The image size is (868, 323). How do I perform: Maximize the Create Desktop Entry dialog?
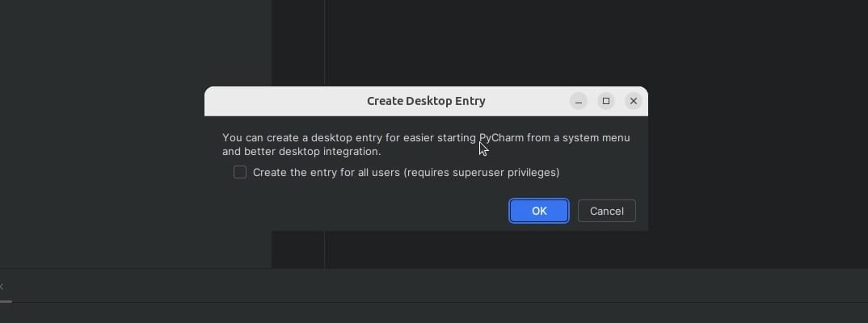coord(606,101)
